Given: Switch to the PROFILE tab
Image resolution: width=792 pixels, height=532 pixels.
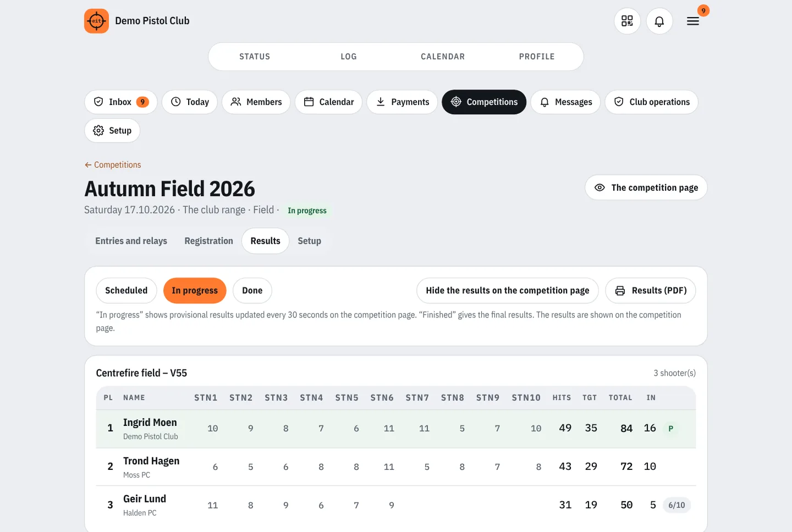Looking at the screenshot, I should (537, 57).
